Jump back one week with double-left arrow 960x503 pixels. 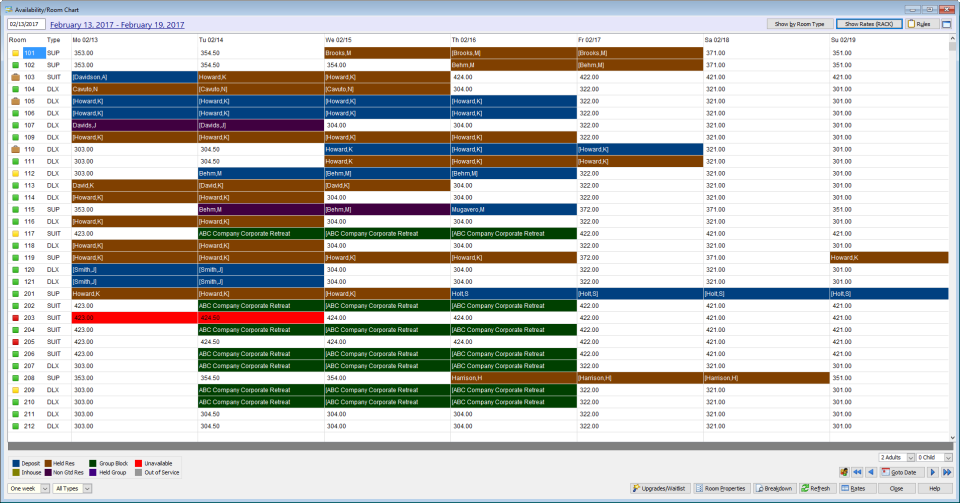click(x=857, y=472)
